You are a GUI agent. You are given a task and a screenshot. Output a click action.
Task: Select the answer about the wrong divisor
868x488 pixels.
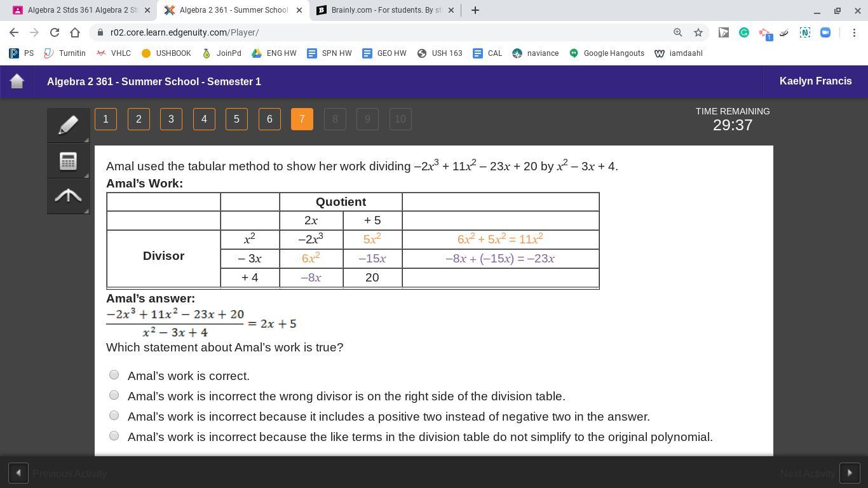pos(114,395)
